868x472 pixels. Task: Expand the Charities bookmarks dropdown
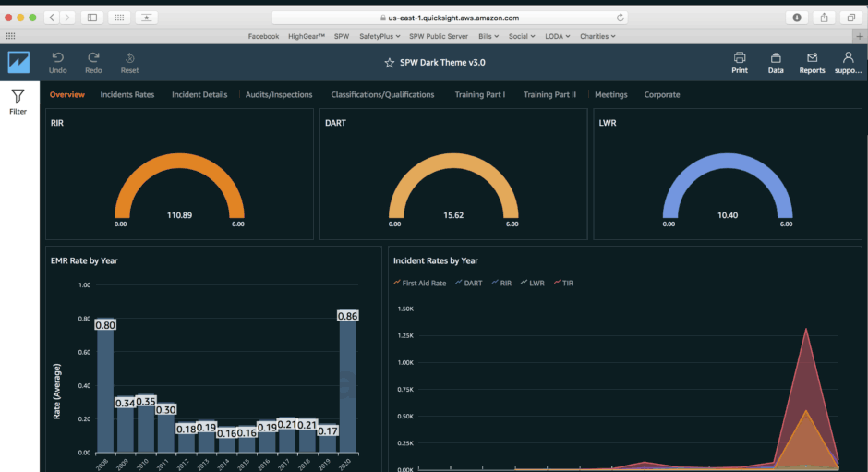597,36
